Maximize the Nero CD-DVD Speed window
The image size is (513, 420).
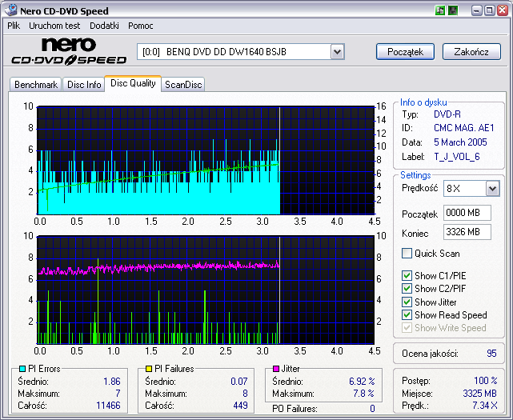coord(490,10)
